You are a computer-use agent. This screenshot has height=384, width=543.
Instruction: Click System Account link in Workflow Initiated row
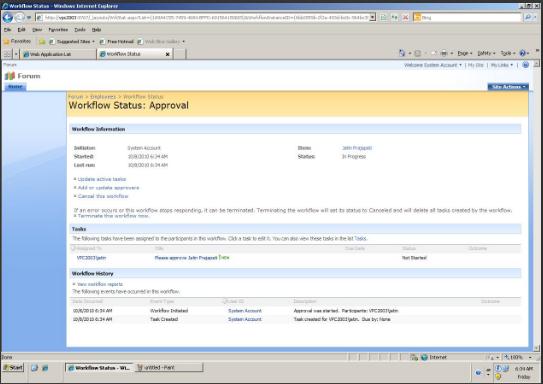click(x=245, y=311)
